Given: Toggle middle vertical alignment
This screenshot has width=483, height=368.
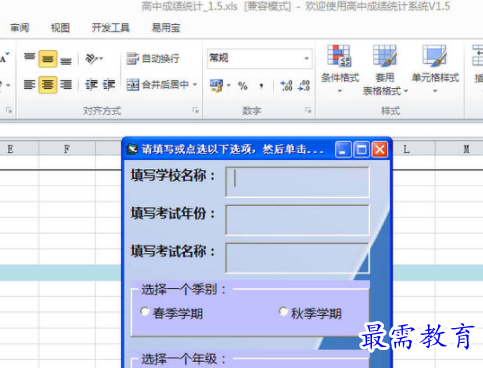Looking at the screenshot, I should click(48, 59).
